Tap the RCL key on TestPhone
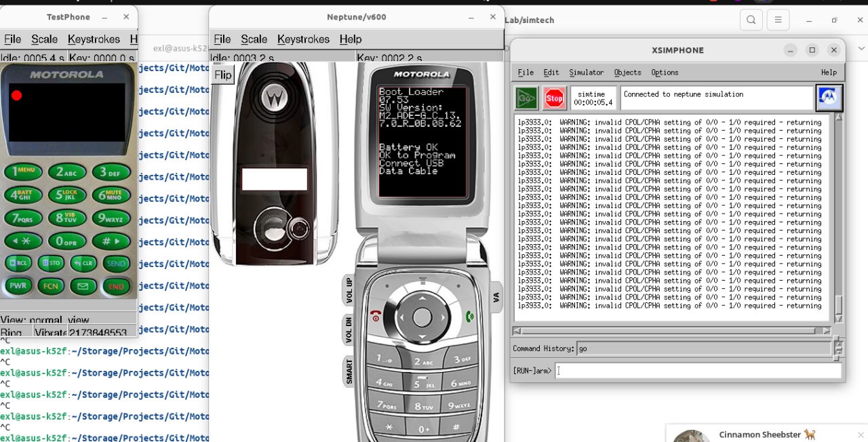The width and height of the screenshot is (868, 442). pos(18,263)
